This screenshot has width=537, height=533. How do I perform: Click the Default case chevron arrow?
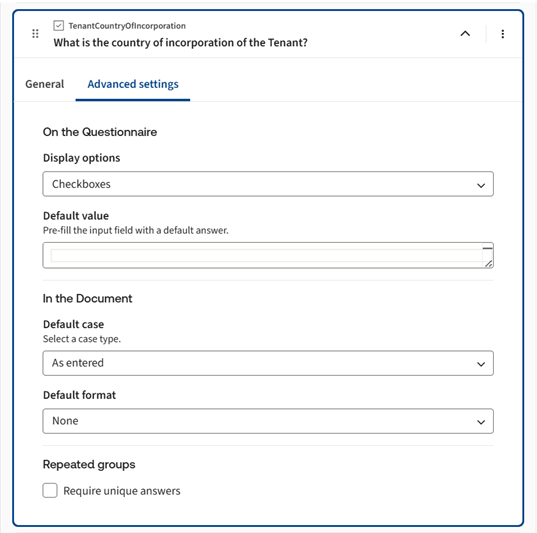click(x=481, y=364)
